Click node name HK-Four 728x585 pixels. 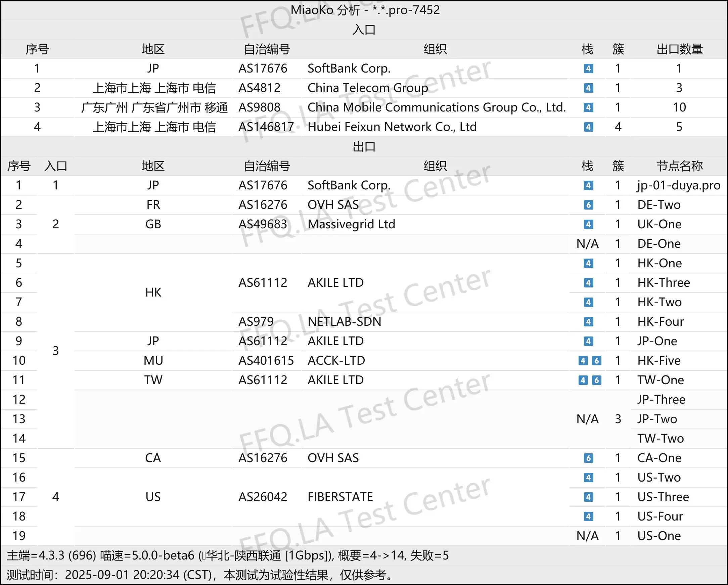click(x=661, y=321)
